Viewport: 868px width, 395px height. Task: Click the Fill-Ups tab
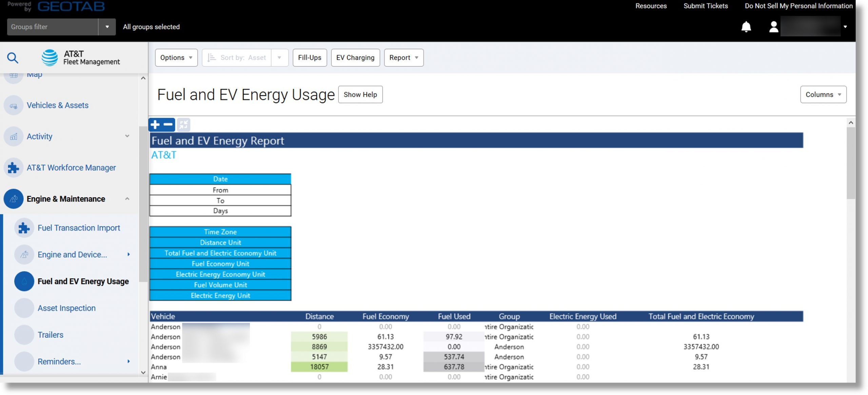(310, 58)
